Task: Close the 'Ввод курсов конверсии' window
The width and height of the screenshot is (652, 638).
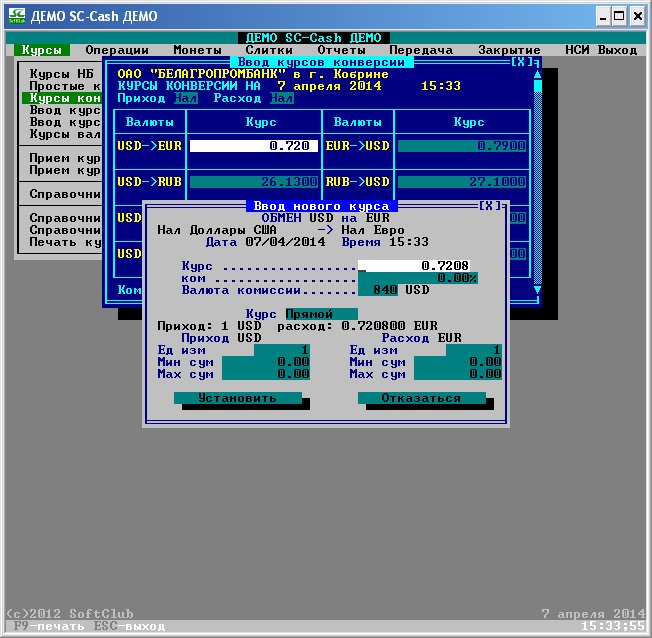Action: coord(521,62)
